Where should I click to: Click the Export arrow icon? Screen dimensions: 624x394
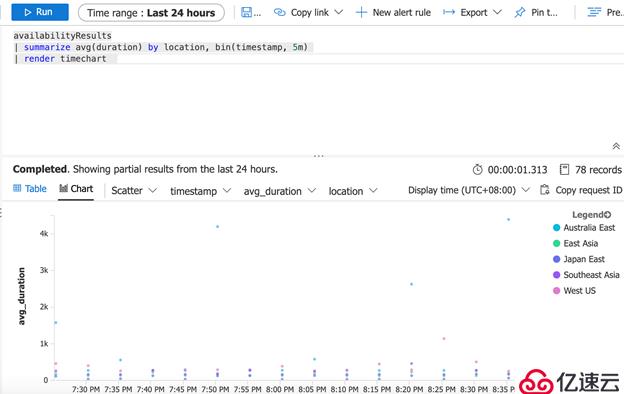(x=449, y=13)
